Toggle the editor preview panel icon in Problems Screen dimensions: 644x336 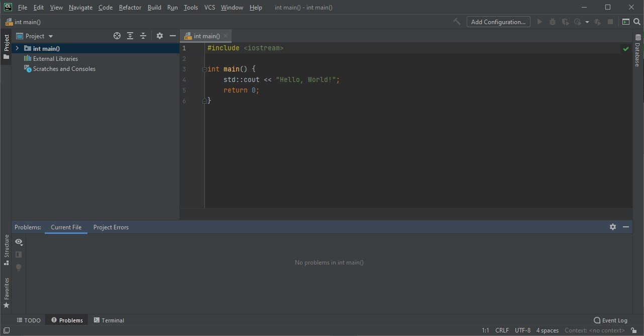tap(19, 255)
